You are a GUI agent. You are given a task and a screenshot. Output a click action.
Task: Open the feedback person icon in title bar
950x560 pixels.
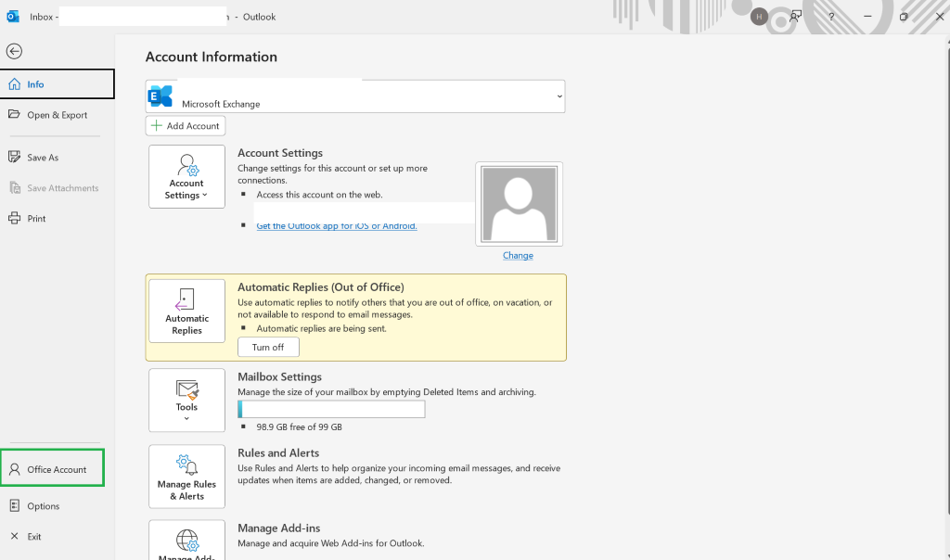click(795, 17)
